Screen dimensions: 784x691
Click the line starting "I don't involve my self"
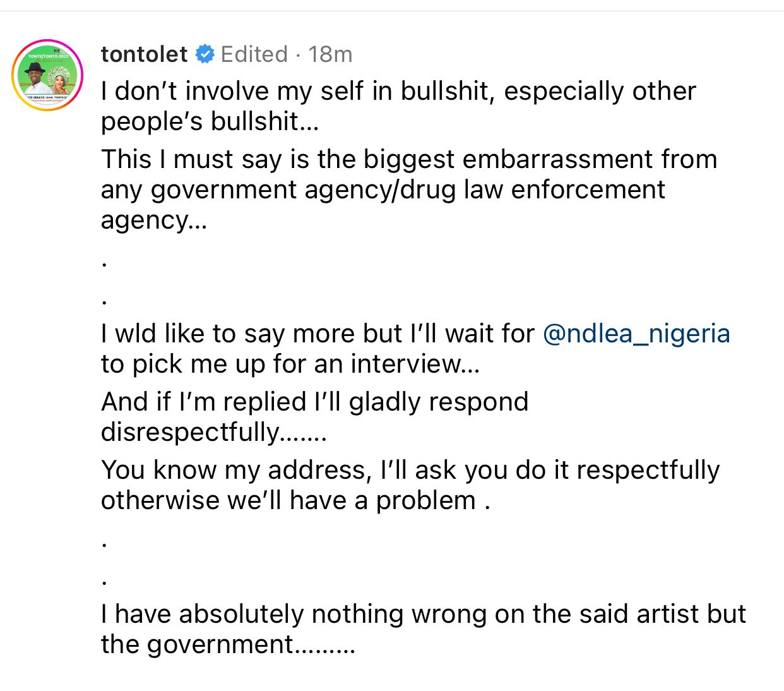pos(398,91)
